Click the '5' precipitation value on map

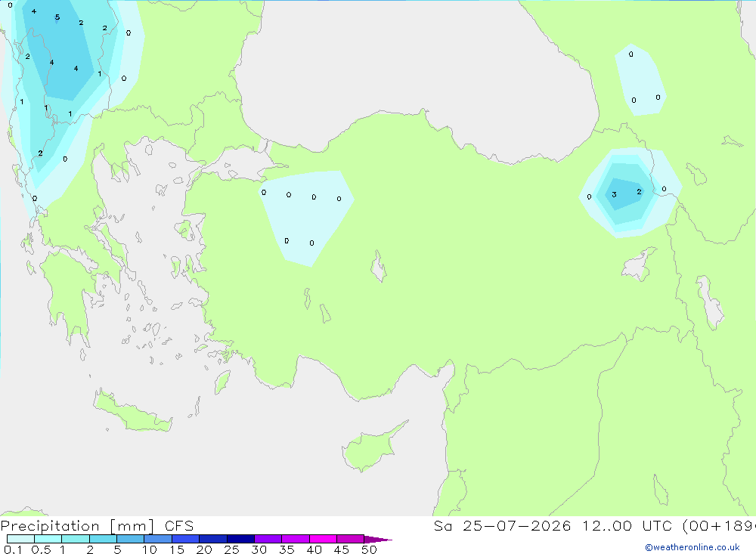[57, 17]
